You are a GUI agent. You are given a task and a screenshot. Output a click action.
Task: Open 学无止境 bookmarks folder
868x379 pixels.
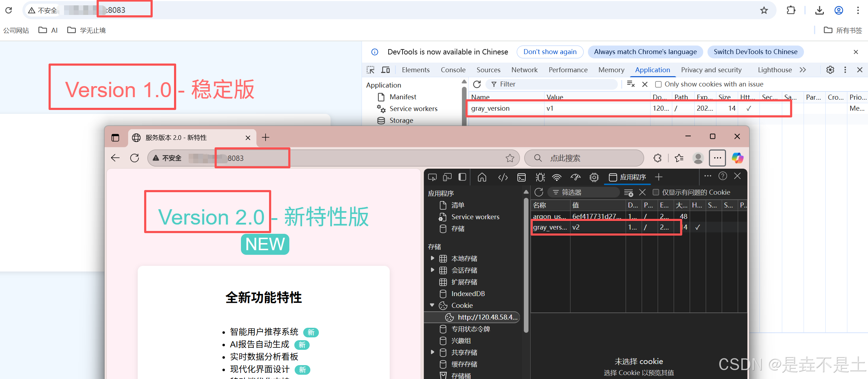86,30
